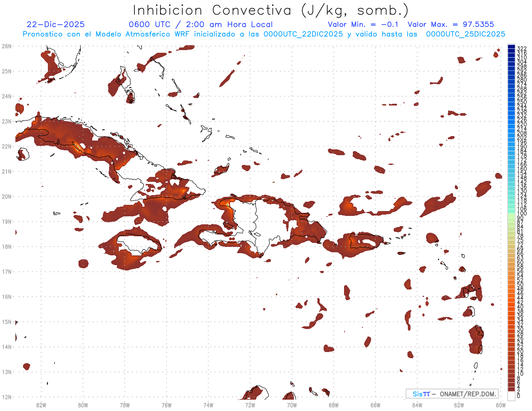Click the 12N latitude label
The image size is (532, 411).
tap(6, 396)
